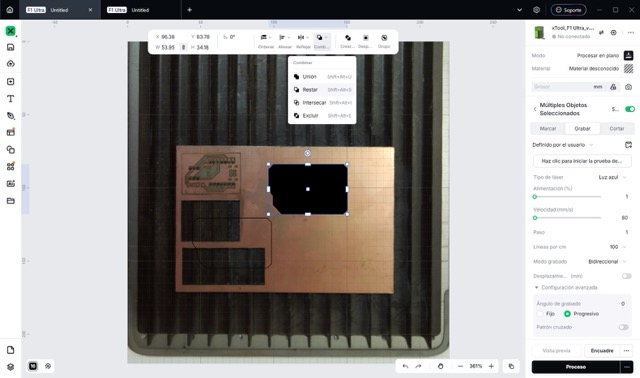Click the Velocidad (mm/s) slider handle
Image resolution: width=640 pixels, height=378 pixels.
tap(535, 218)
